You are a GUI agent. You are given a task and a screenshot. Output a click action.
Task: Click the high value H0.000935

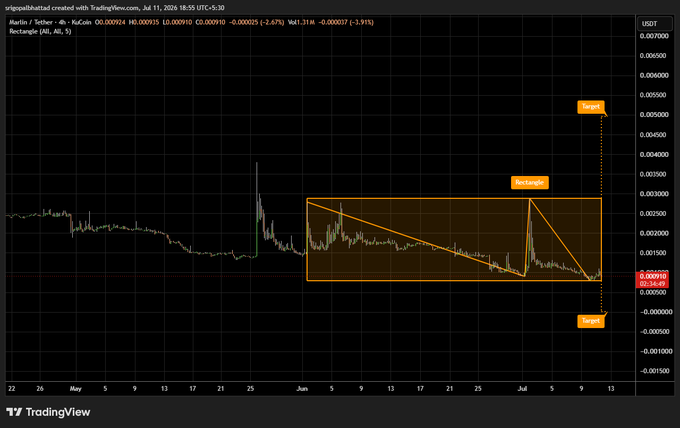point(144,22)
